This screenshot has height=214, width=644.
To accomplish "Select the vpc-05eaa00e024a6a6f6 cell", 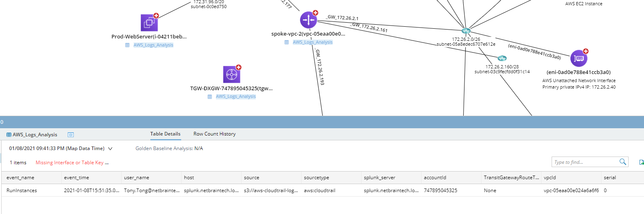I will coord(571,191).
